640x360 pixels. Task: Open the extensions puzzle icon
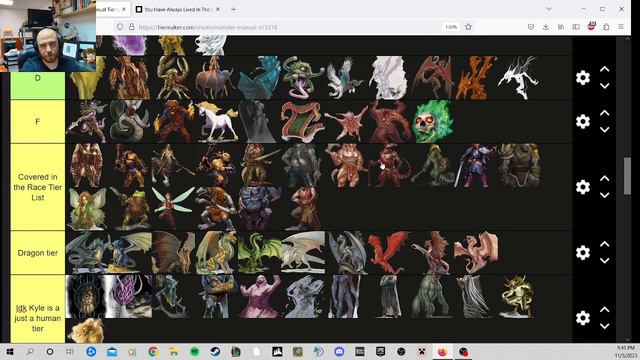pos(606,27)
